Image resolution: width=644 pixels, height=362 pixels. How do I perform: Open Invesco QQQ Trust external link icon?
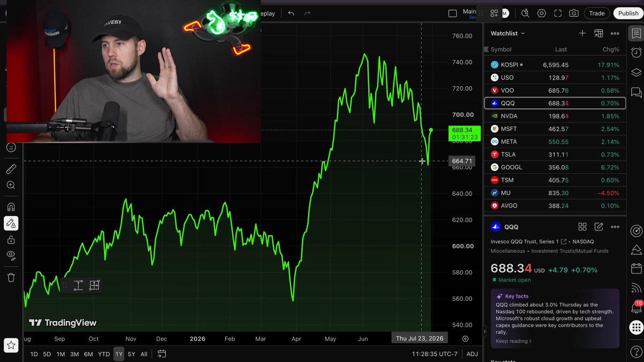[x=564, y=242]
